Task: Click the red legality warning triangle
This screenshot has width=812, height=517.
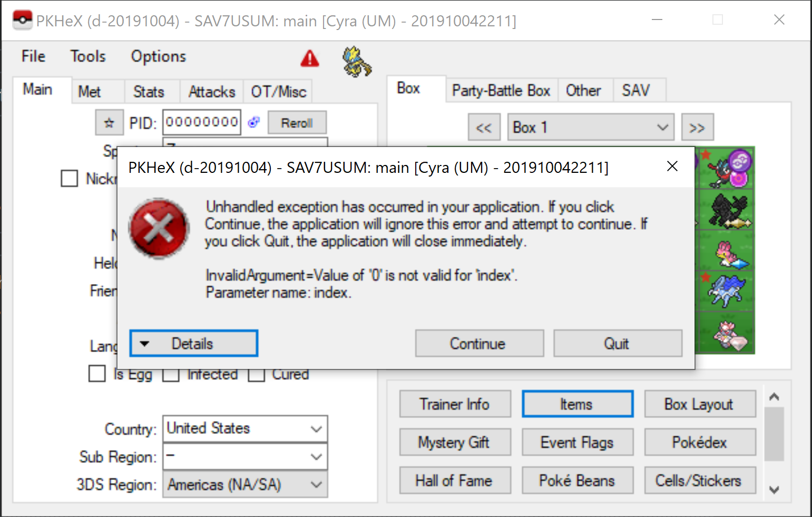Action: pos(310,58)
